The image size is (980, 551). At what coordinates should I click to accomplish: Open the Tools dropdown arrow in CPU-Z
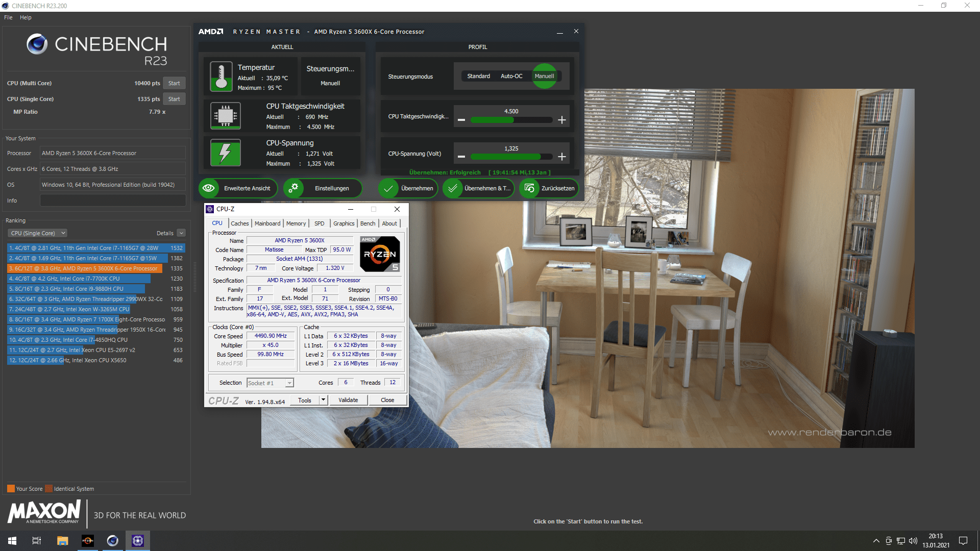[x=323, y=400]
